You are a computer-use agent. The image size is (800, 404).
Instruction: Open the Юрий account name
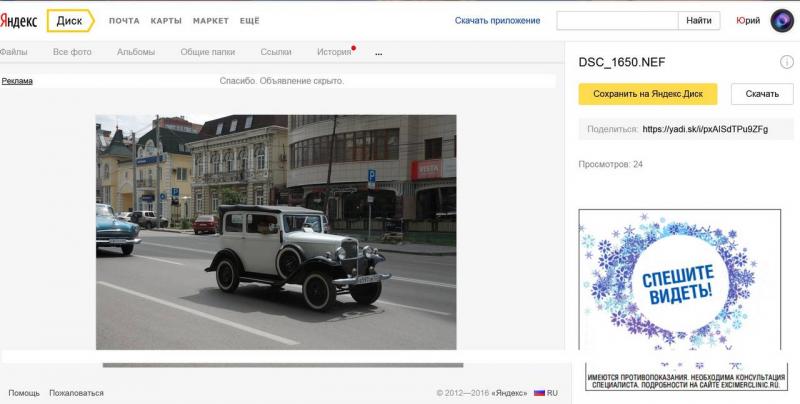pyautogui.click(x=748, y=21)
